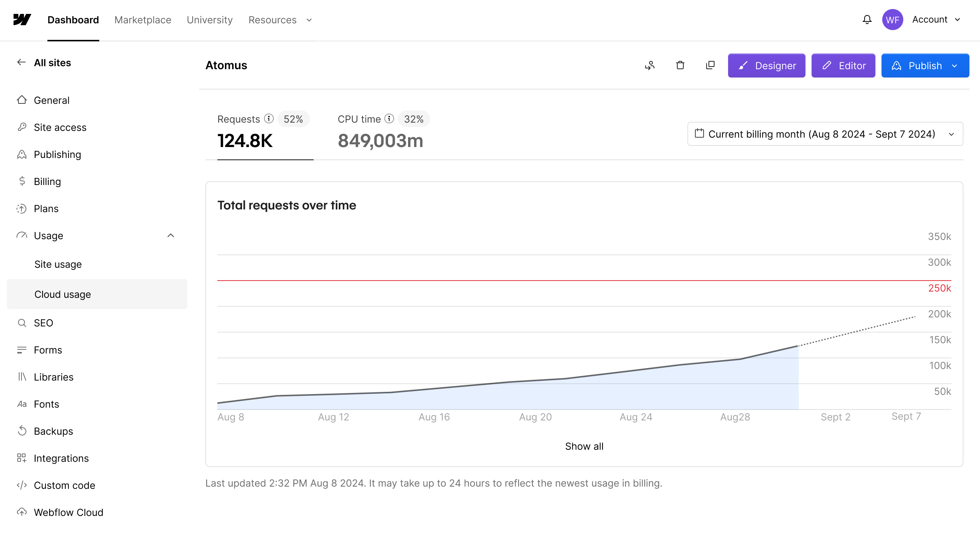Screen dimensions: 980x543
Task: Click the WF account avatar
Action: (892, 20)
